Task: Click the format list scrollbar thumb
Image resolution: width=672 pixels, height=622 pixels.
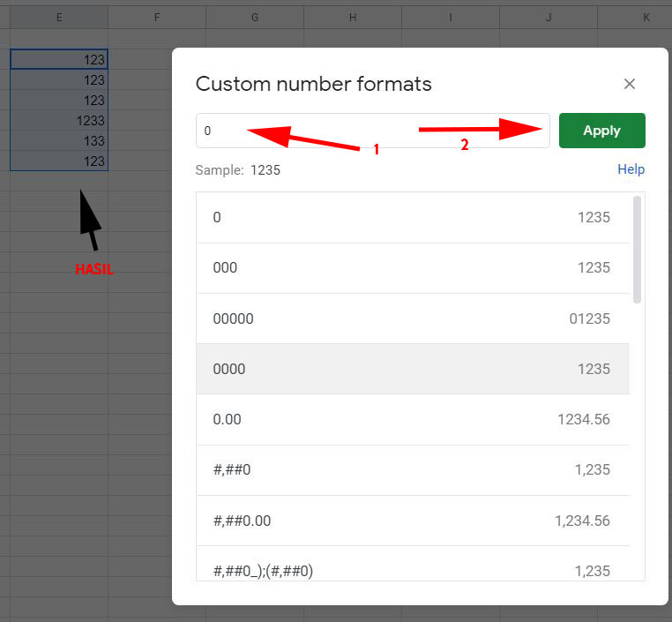Action: [x=637, y=250]
